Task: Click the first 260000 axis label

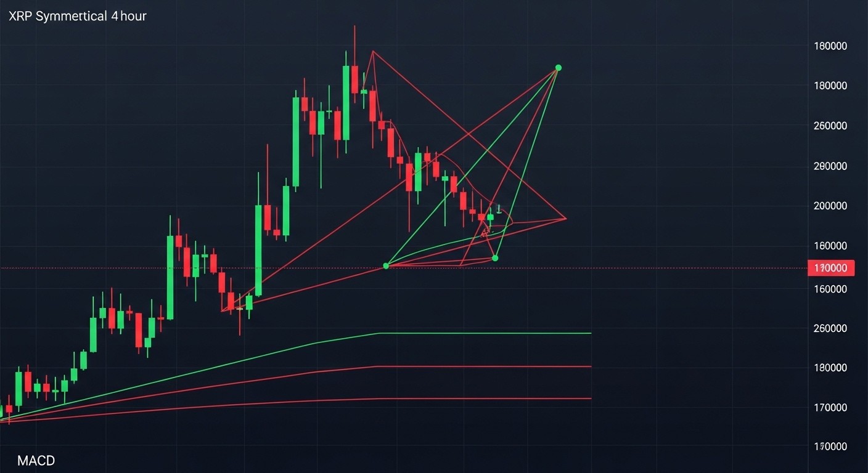Action: 830,126
